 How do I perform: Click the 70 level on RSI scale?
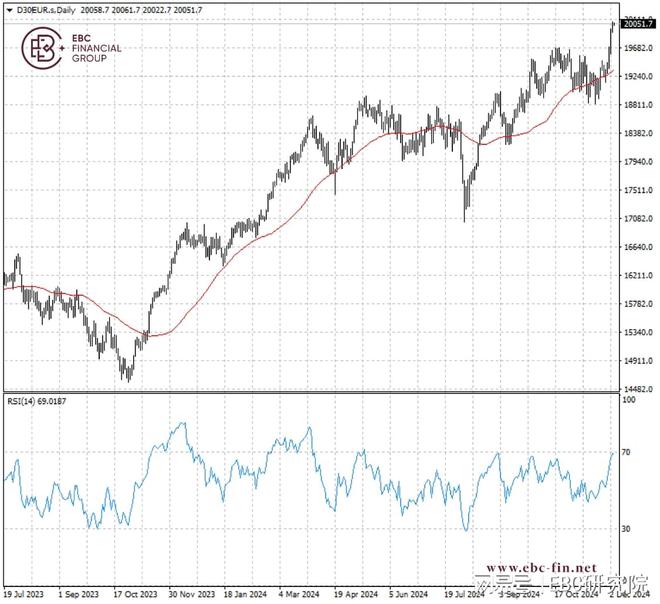(627, 452)
